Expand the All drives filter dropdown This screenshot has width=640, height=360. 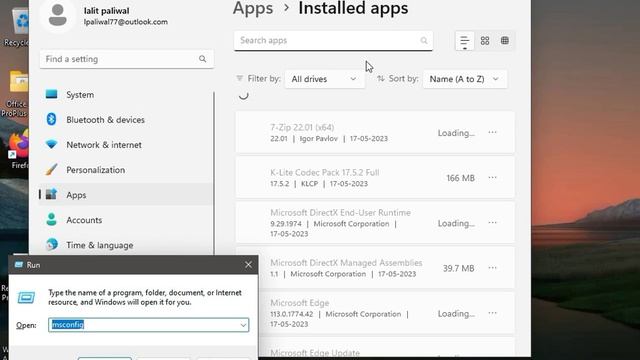324,79
